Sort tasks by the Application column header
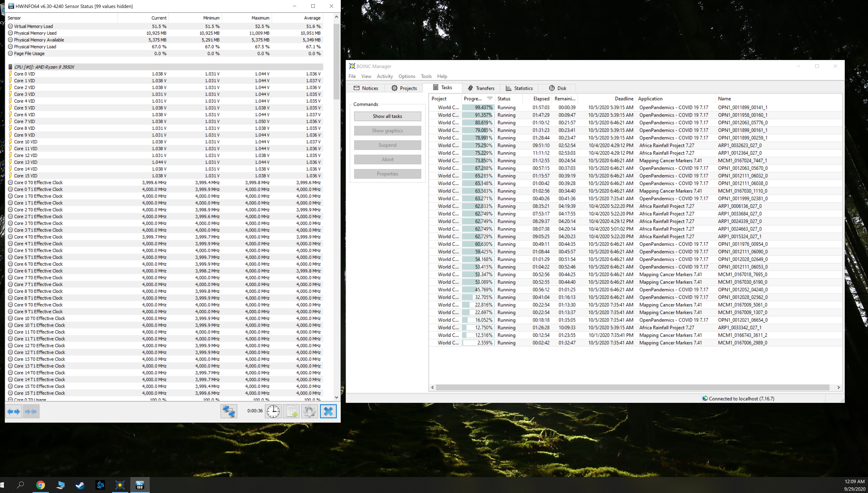 pos(675,99)
